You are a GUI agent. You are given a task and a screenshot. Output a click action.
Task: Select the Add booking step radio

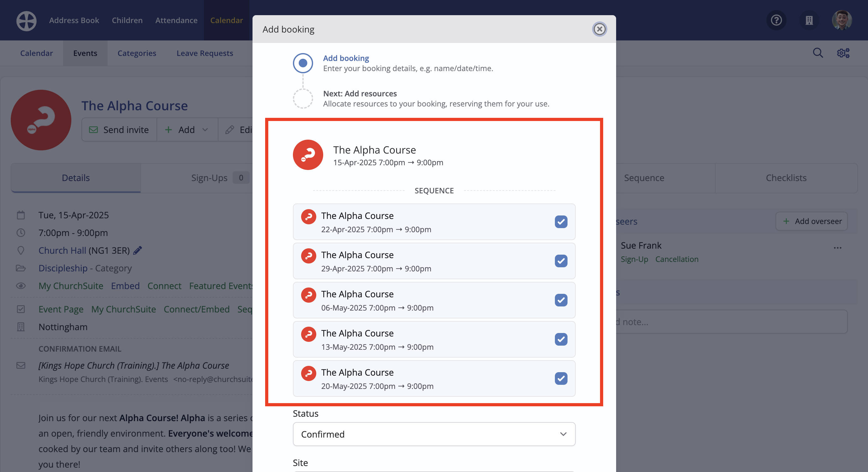[303, 63]
